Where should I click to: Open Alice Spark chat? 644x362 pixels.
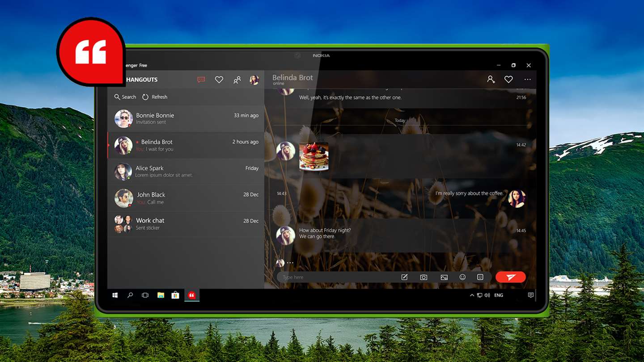click(x=186, y=172)
